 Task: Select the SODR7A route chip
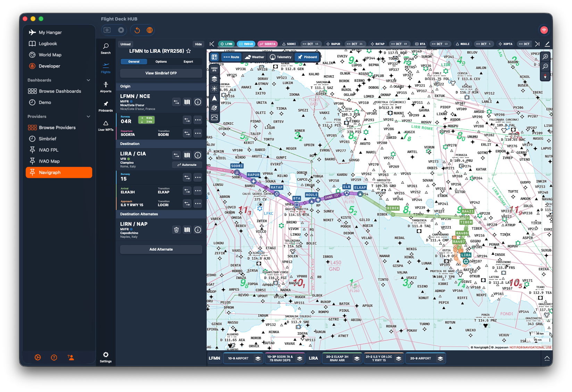pos(267,44)
